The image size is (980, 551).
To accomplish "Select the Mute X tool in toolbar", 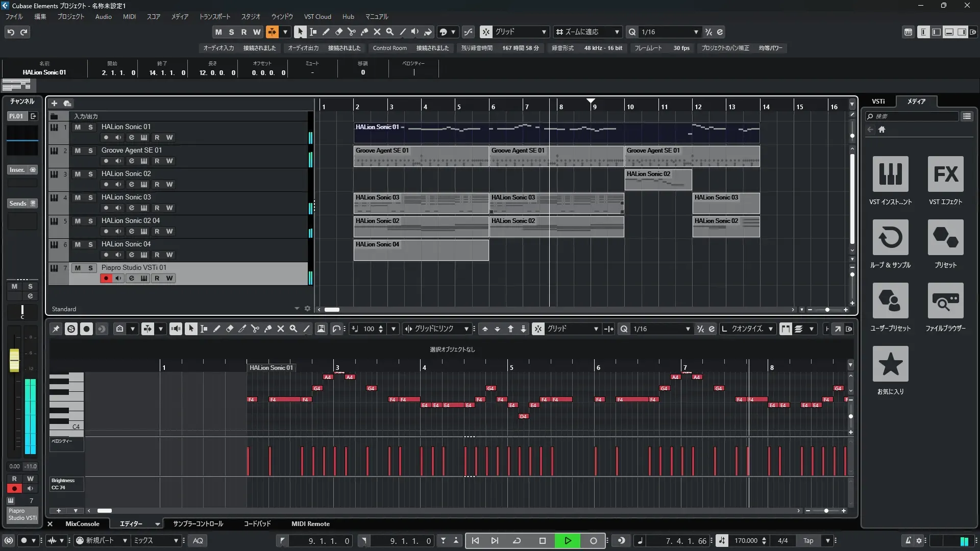I will point(377,32).
